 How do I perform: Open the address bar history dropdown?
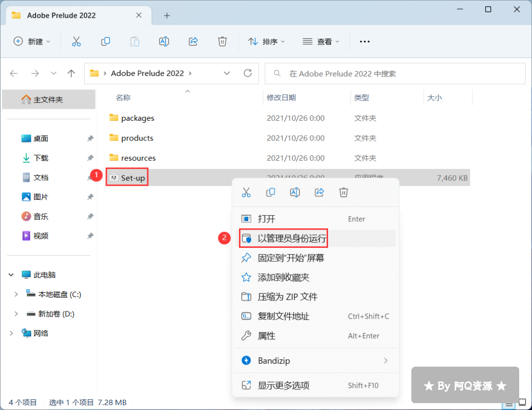(x=227, y=73)
